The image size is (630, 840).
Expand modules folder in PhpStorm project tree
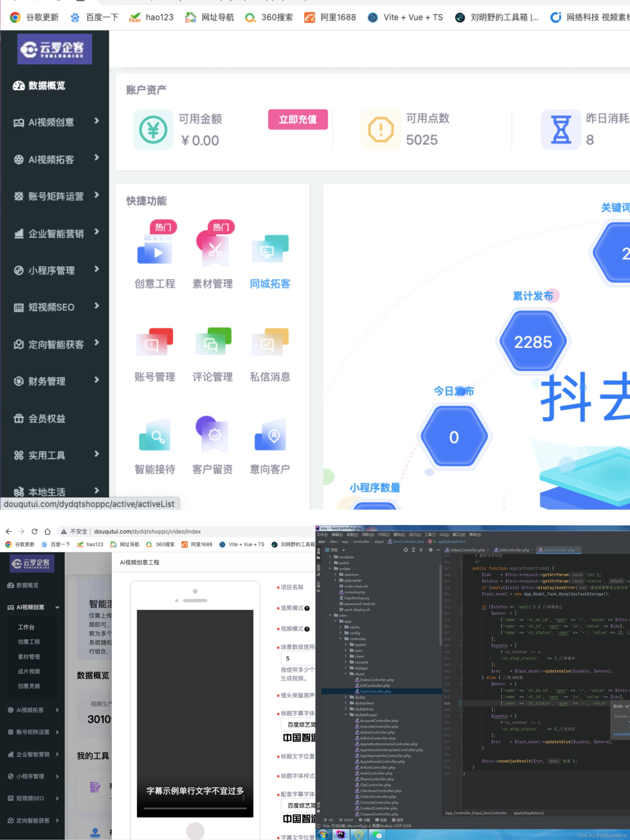coord(330,557)
